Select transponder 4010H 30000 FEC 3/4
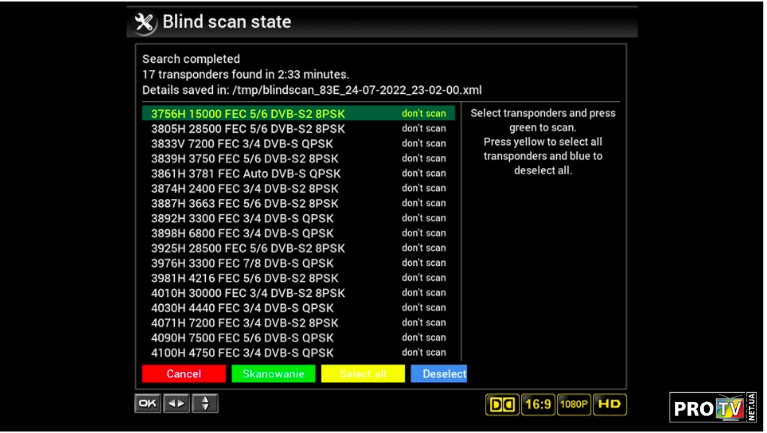Image resolution: width=767 pixels, height=433 pixels. click(247, 293)
